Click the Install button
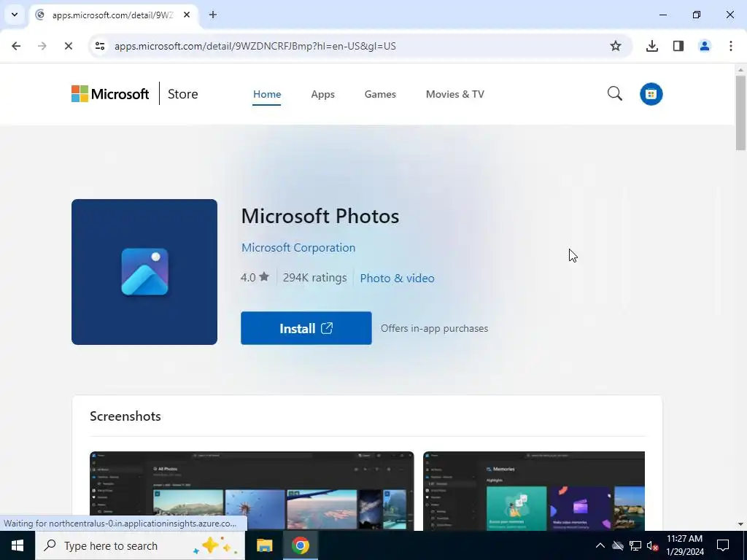 (306, 328)
